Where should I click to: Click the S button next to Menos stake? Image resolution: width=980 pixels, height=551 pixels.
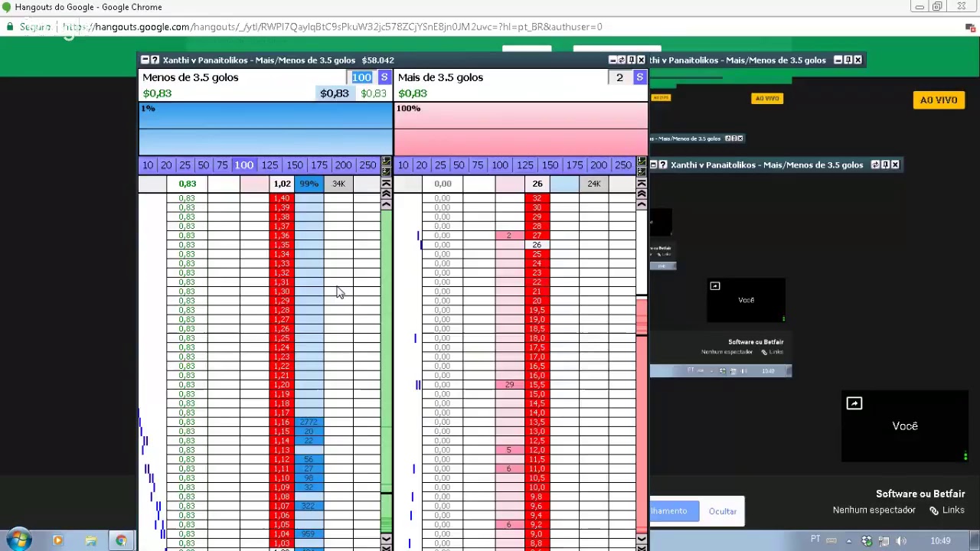pos(384,77)
